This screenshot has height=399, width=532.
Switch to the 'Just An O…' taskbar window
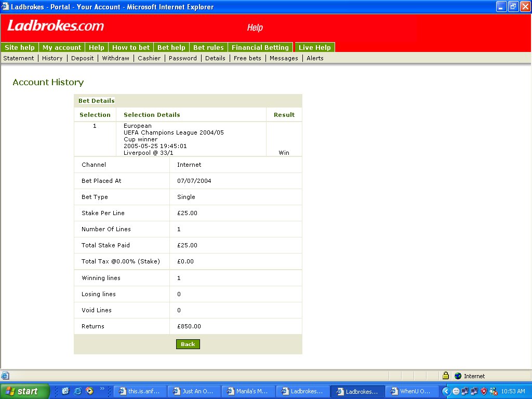194,391
